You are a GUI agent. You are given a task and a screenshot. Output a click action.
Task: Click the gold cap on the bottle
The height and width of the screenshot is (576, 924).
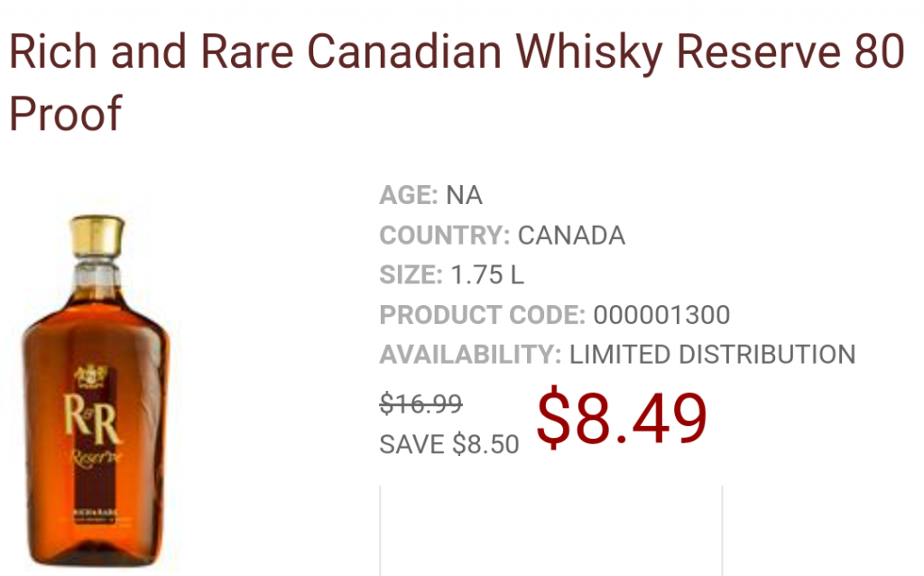point(97,237)
